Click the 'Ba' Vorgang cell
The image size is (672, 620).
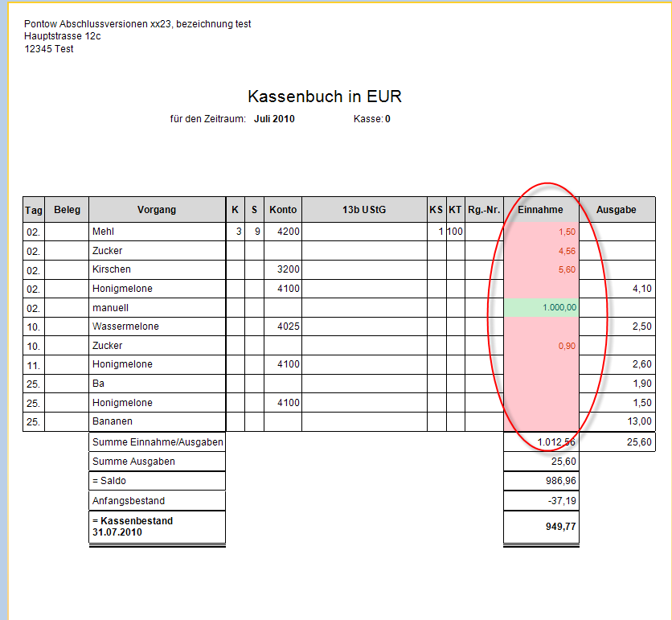[157, 384]
